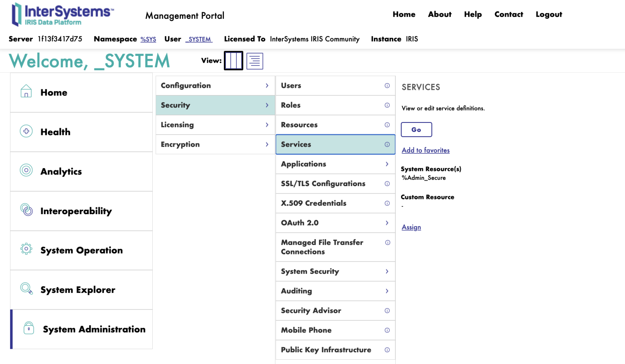Click the Health plus-circle icon
The height and width of the screenshot is (364, 625).
point(26,131)
